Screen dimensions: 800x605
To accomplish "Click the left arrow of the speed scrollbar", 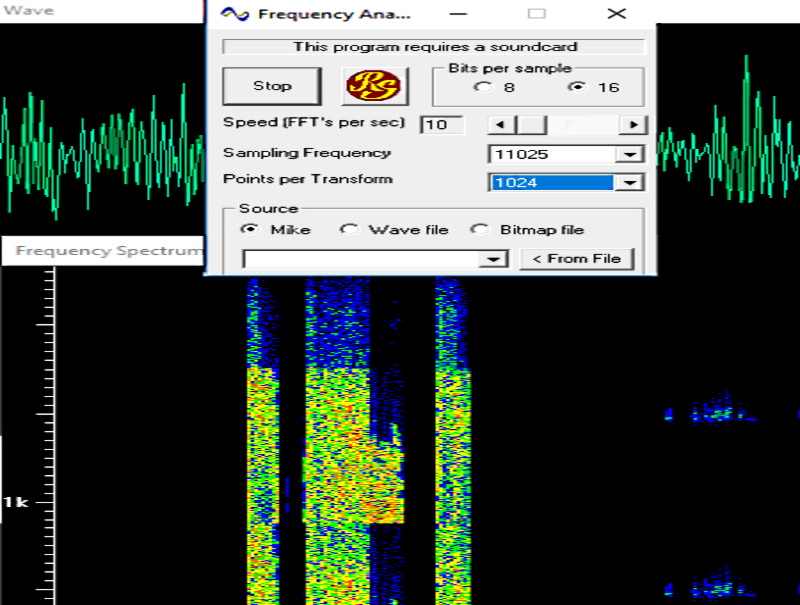I will click(499, 125).
